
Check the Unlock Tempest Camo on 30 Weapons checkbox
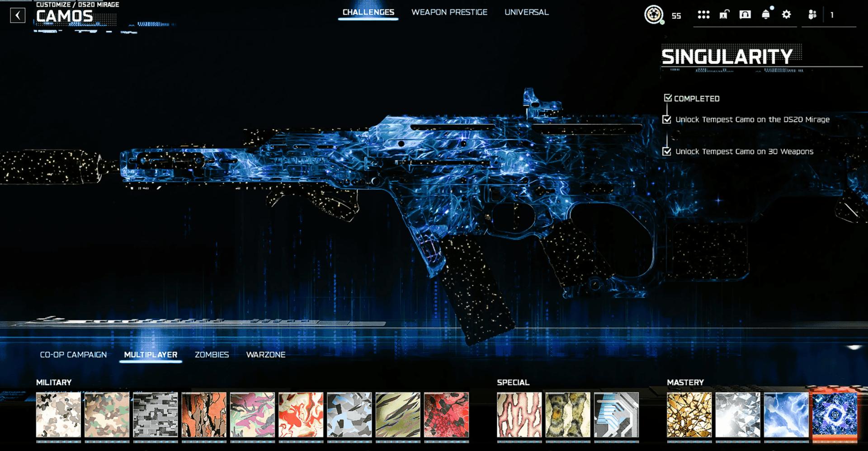pos(667,151)
